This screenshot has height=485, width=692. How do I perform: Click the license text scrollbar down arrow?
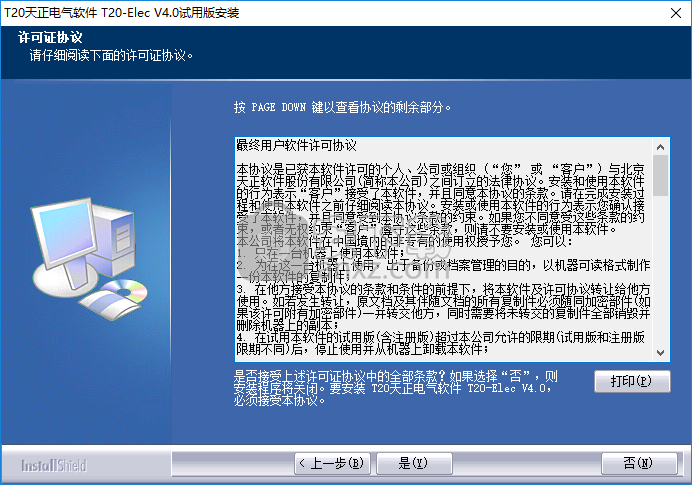coord(660,353)
